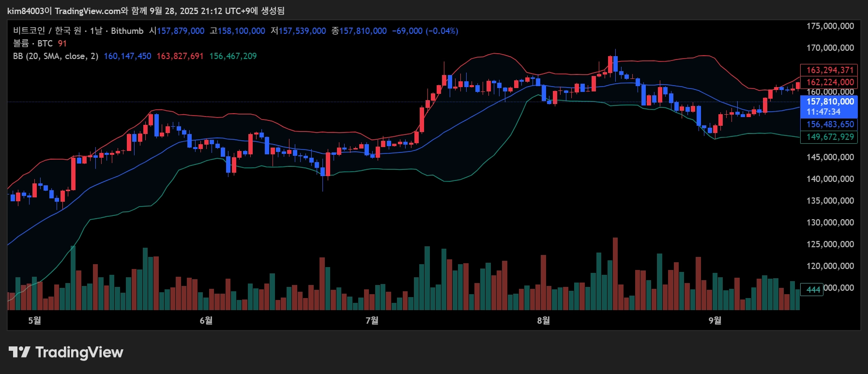Image resolution: width=868 pixels, height=374 pixels.
Task: Click the green 149,672,929 lower band label
Action: [829, 137]
